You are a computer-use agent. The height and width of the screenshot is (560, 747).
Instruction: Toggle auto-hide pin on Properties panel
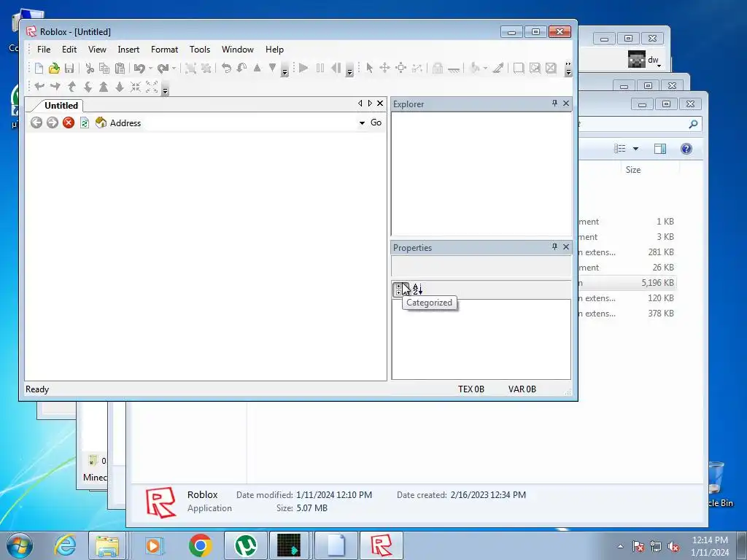[554, 246]
